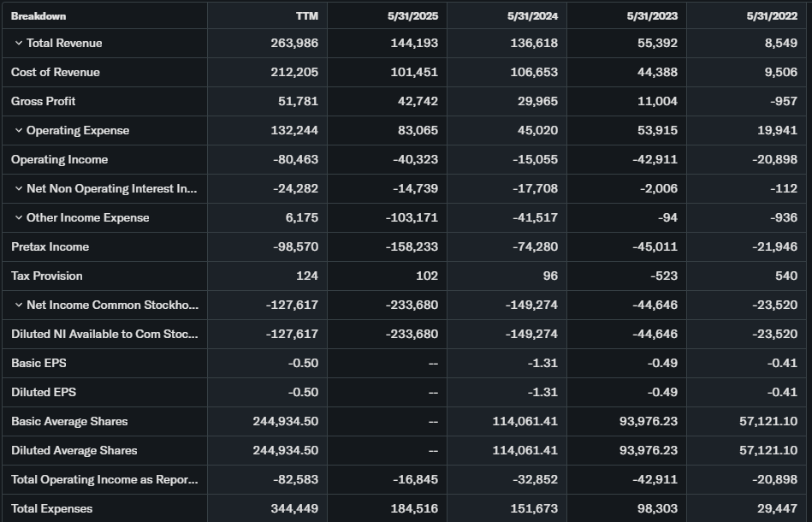The width and height of the screenshot is (812, 522).
Task: Expand the Other Income Expense chevron
Action: tap(19, 218)
